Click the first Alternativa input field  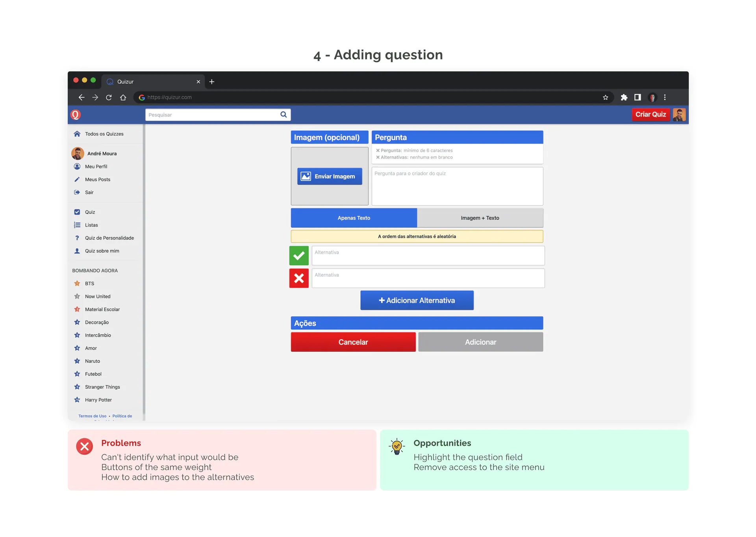[428, 256]
